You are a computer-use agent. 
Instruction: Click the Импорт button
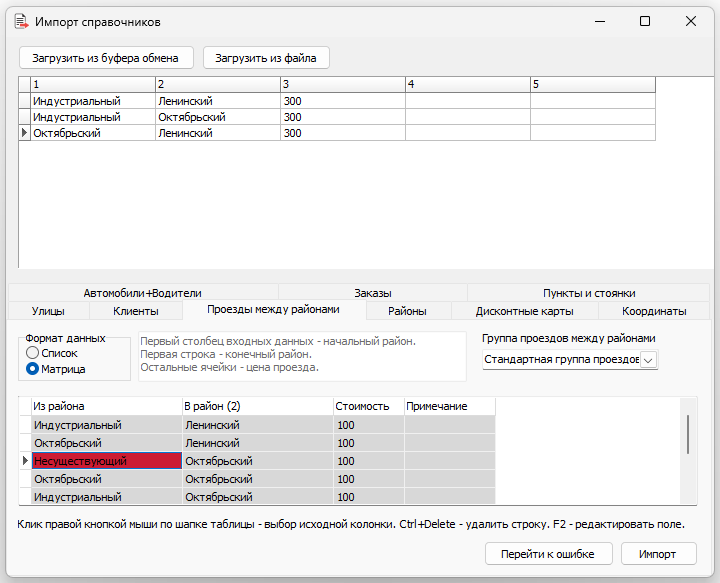tap(658, 554)
